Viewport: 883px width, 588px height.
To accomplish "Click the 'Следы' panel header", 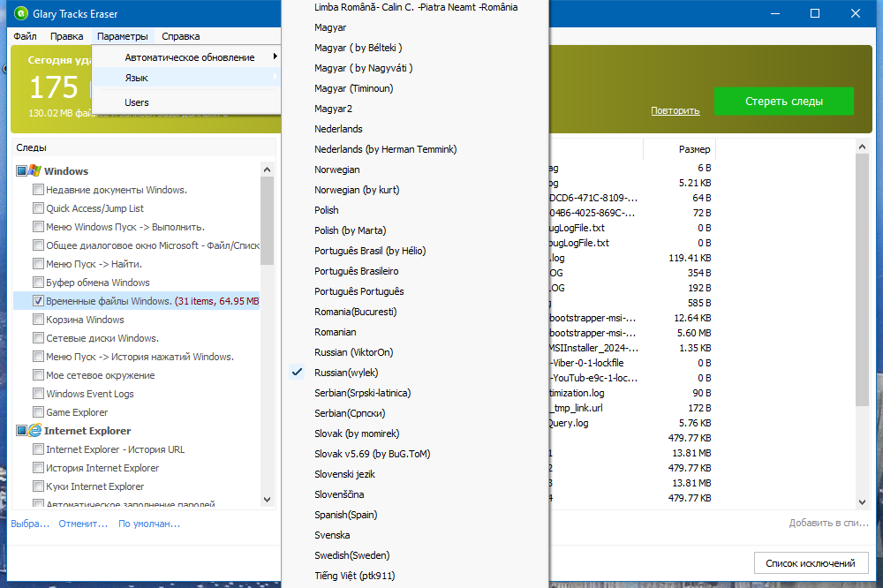I will point(144,147).
